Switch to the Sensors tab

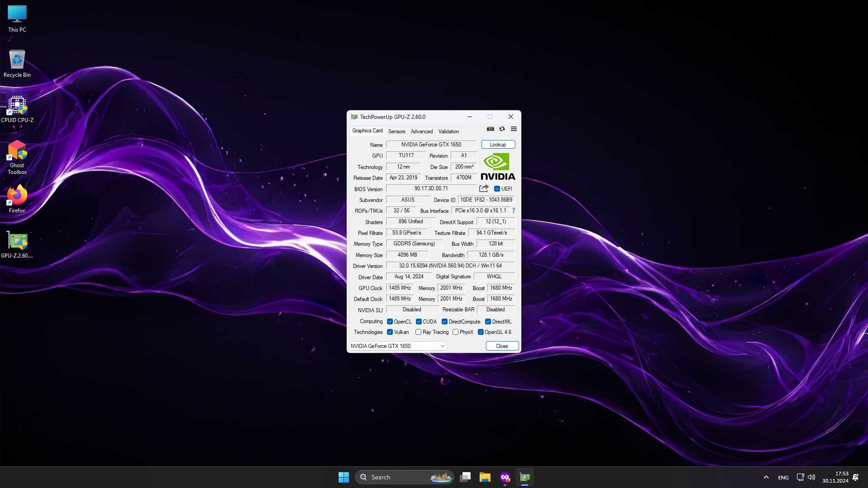pos(396,131)
